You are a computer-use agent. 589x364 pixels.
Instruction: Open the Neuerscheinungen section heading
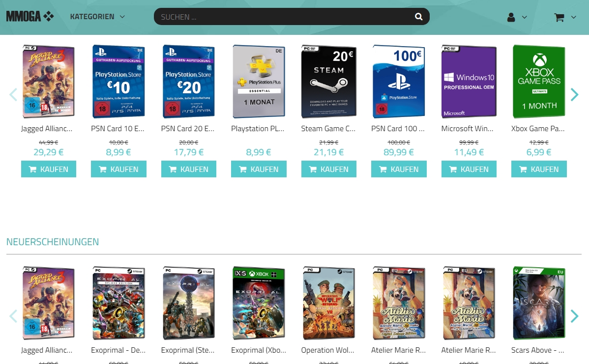53,242
